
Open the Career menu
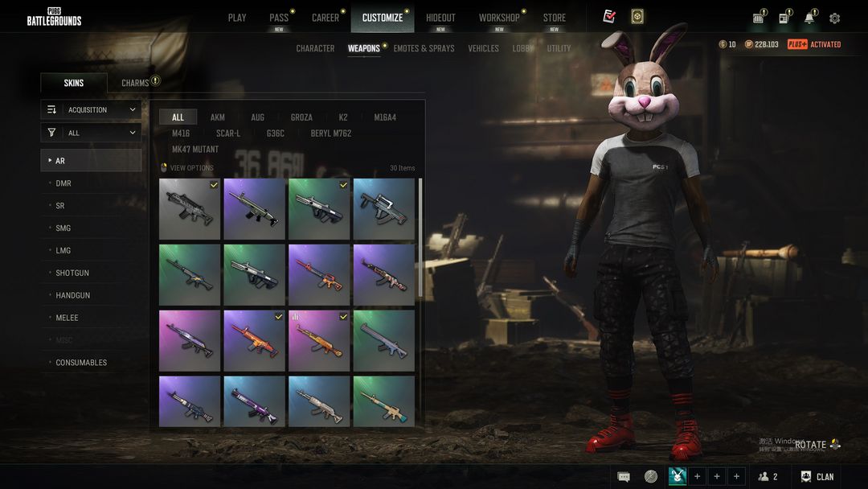click(325, 18)
